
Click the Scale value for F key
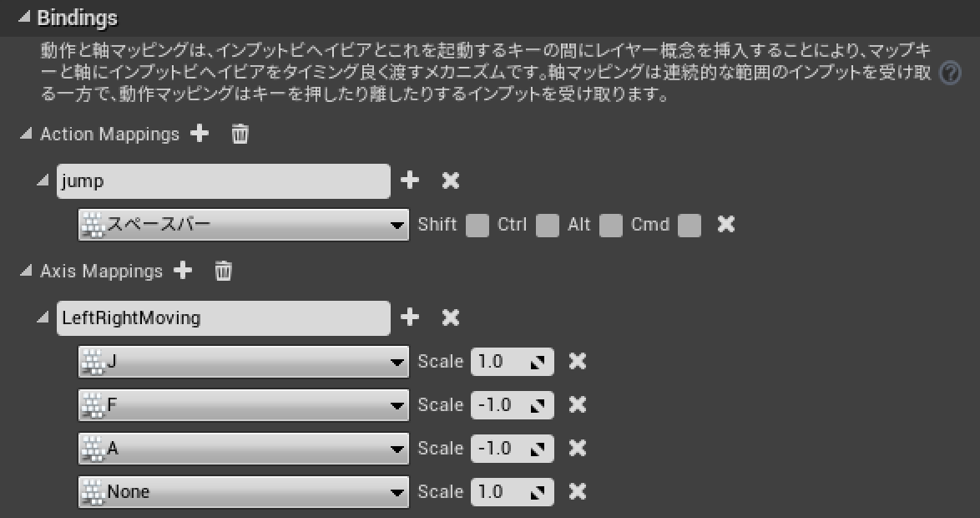tap(512, 404)
